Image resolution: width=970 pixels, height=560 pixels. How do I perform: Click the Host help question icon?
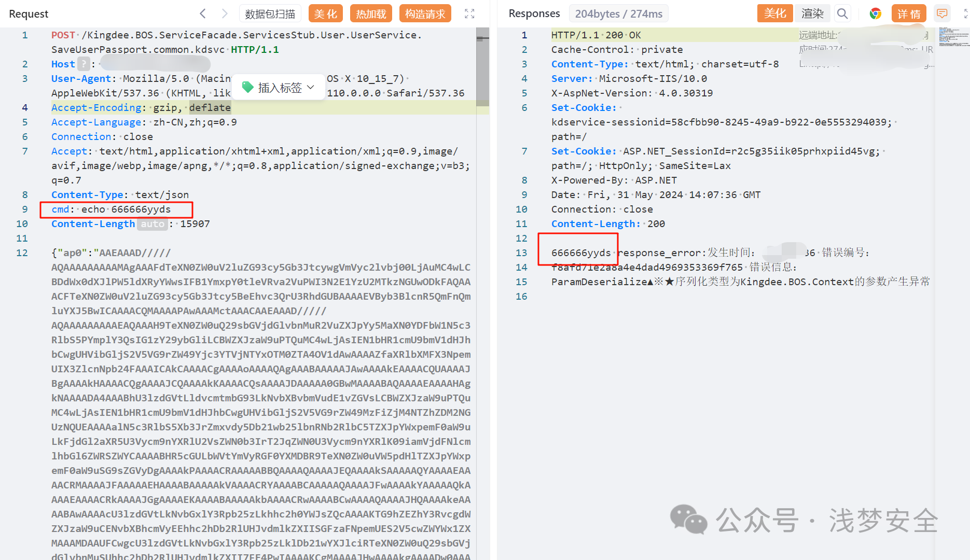[x=84, y=64]
